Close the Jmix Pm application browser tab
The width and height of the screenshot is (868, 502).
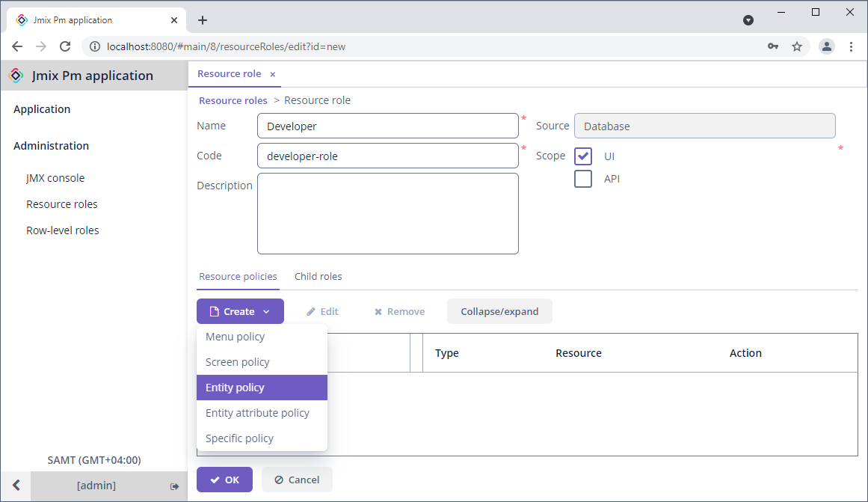click(x=173, y=20)
